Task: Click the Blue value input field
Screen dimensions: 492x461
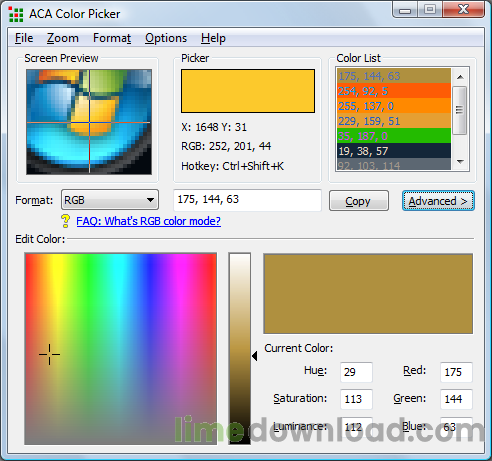Action: coord(456,426)
